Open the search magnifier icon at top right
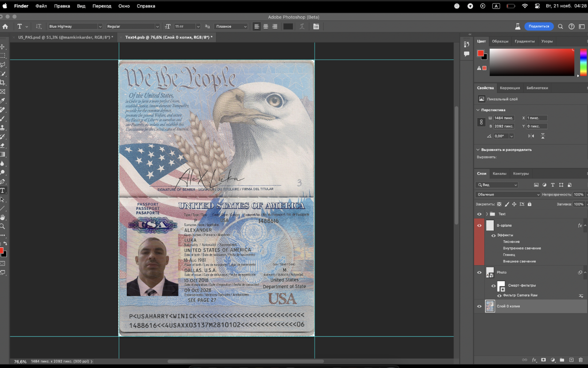The width and height of the screenshot is (588, 368). point(560,27)
